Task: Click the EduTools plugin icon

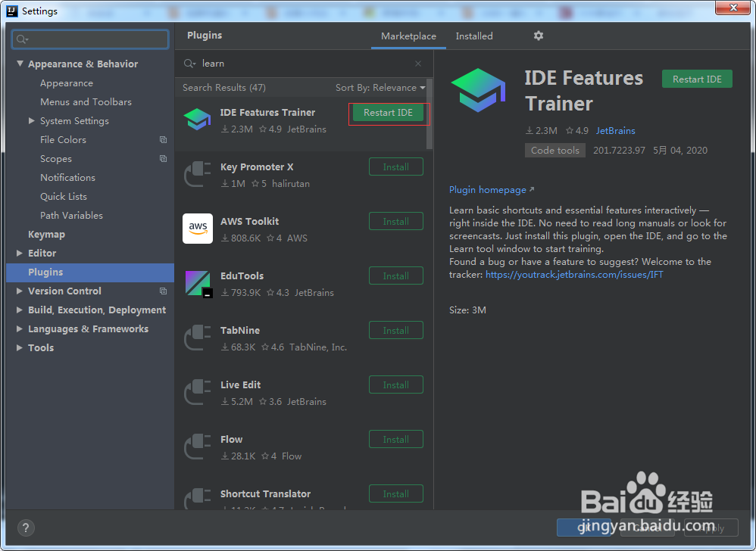Action: pyautogui.click(x=198, y=283)
